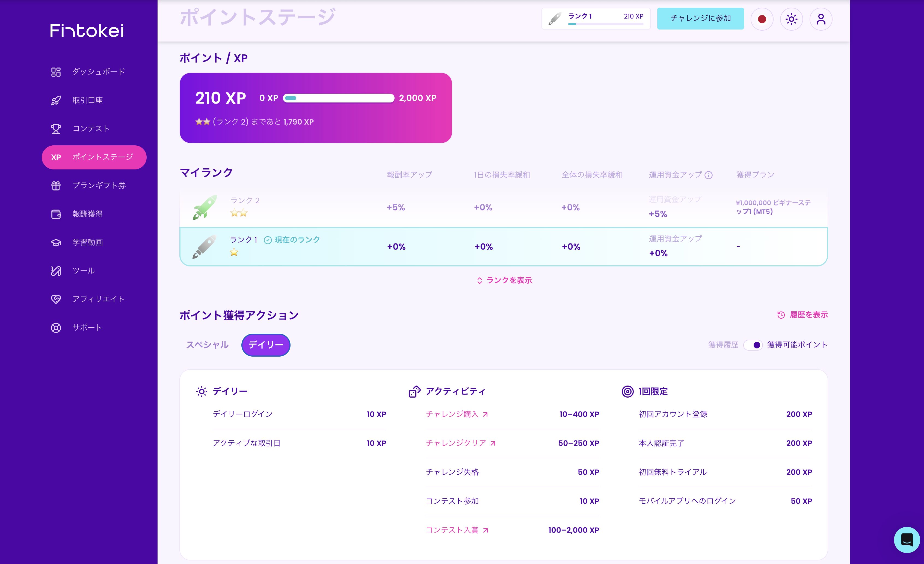Click the プランギフト券 gift icon
The width and height of the screenshot is (924, 564).
pos(56,185)
